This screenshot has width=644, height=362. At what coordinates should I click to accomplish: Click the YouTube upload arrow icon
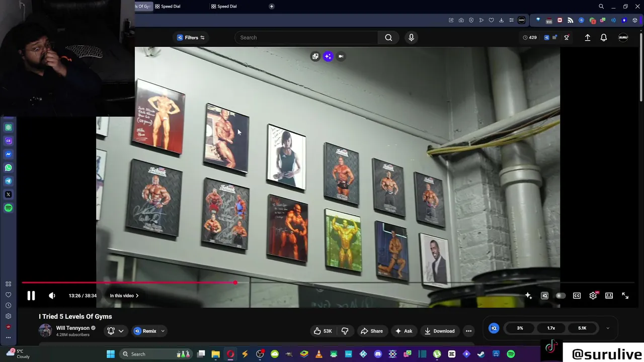pyautogui.click(x=587, y=37)
